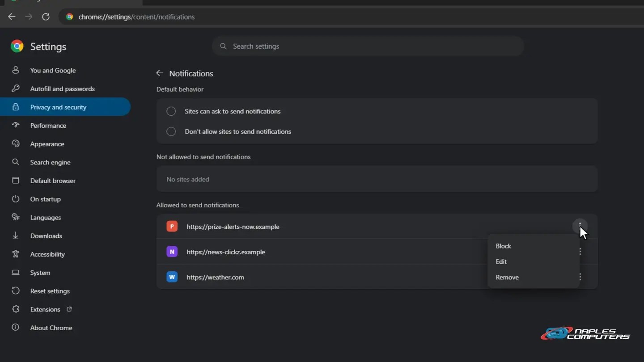
Task: Click the purple N icon for news-clickz
Action: pos(172,252)
